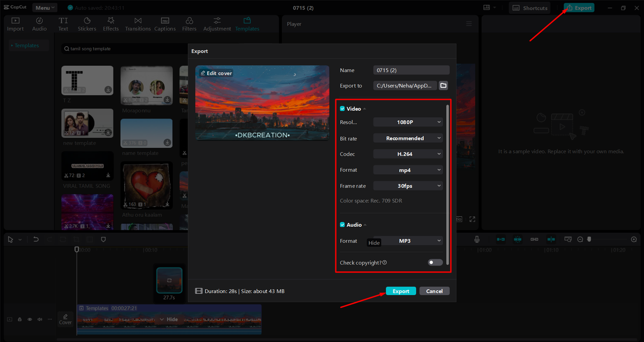The width and height of the screenshot is (644, 342).
Task: Toggle preview axis icon
Action: pyautogui.click(x=551, y=239)
